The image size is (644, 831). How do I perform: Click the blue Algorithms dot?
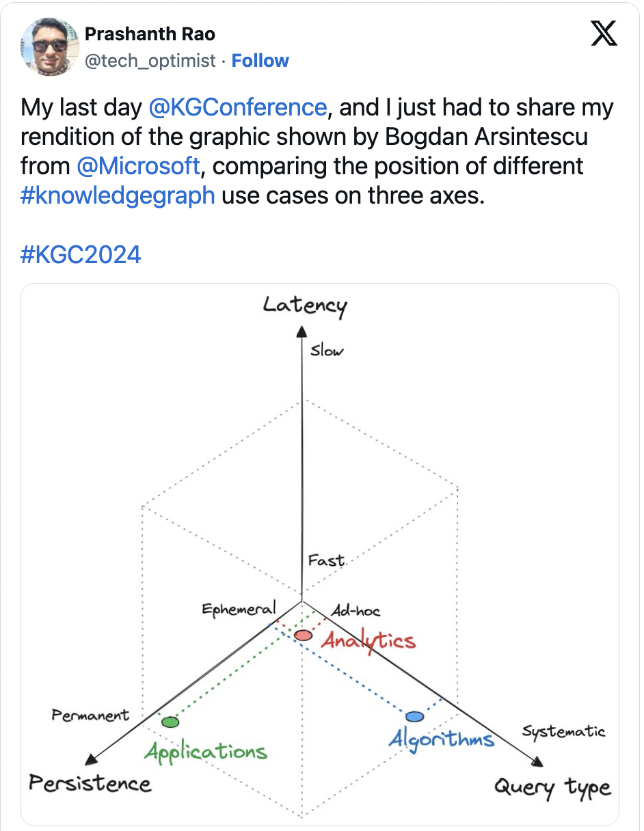414,717
